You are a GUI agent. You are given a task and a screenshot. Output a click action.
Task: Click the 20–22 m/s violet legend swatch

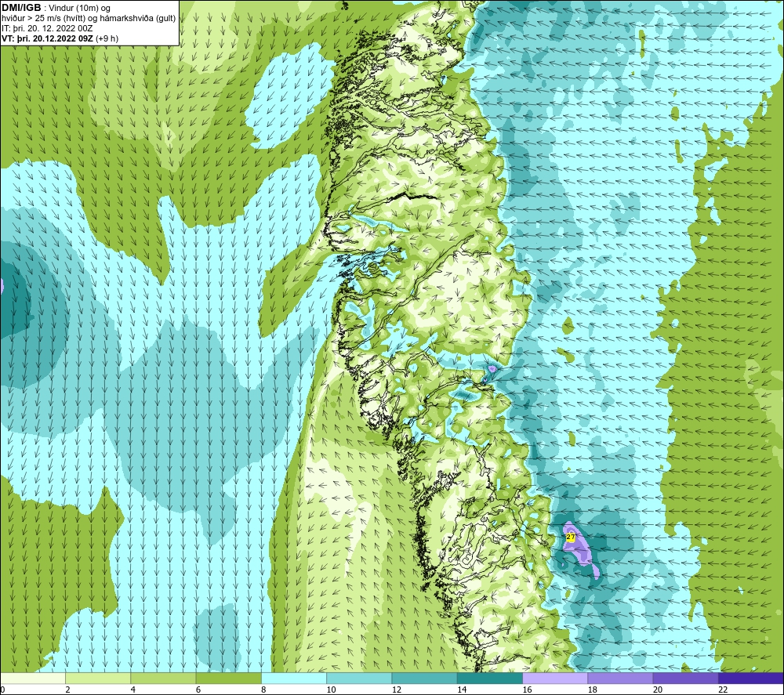685,678
